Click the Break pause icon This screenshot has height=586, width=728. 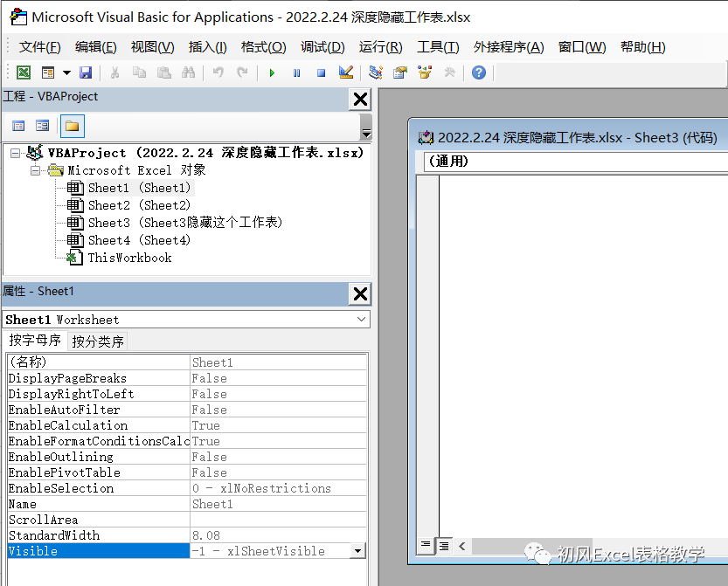pyautogui.click(x=296, y=72)
